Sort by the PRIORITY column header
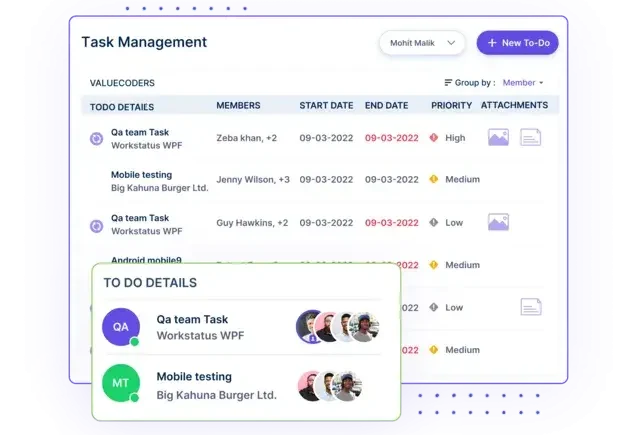The image size is (637, 435). (451, 105)
